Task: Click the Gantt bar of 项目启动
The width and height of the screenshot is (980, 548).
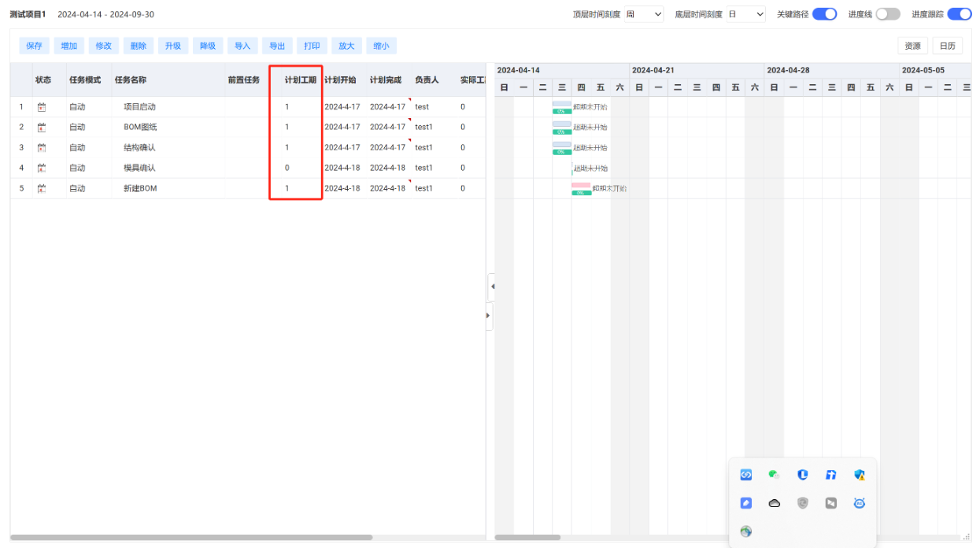Action: point(562,103)
